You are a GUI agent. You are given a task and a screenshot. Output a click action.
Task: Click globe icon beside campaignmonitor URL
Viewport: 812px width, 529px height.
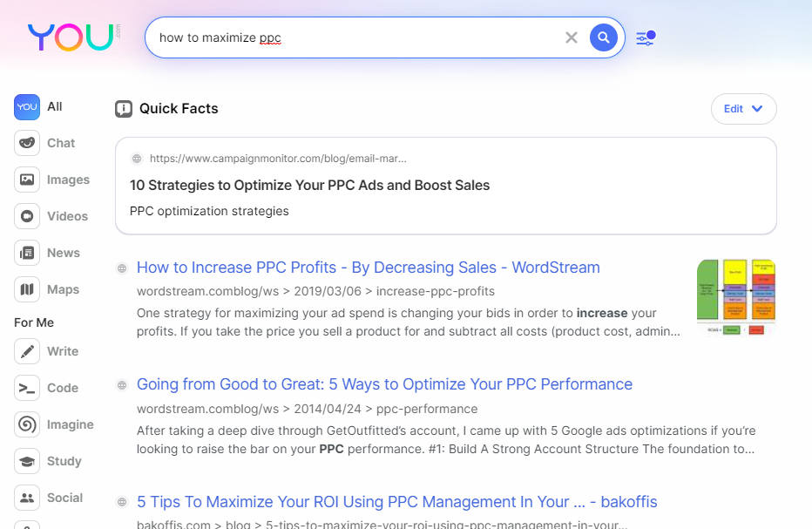137,159
